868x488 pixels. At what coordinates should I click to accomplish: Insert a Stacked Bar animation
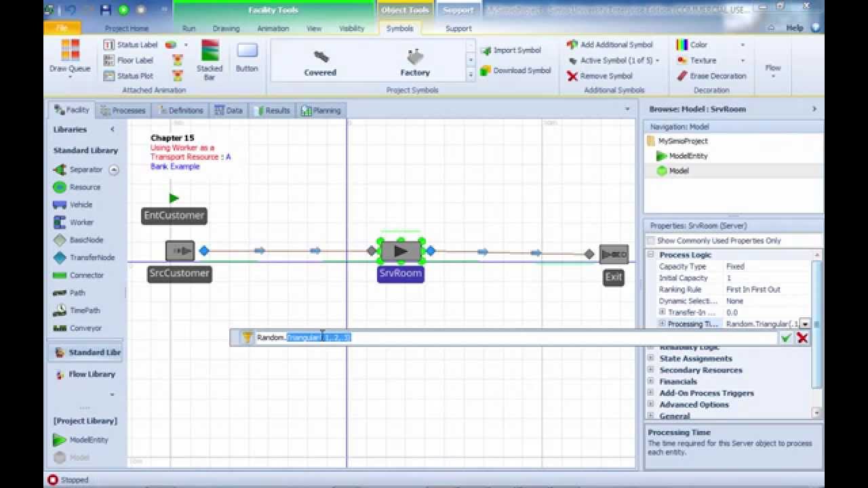tap(210, 60)
